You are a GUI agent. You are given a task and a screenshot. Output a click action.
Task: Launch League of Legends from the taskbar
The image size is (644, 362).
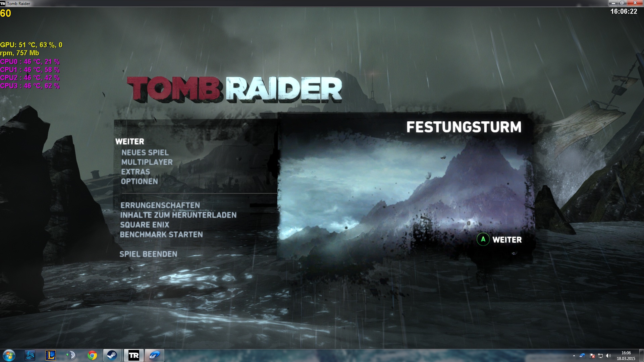click(51, 355)
